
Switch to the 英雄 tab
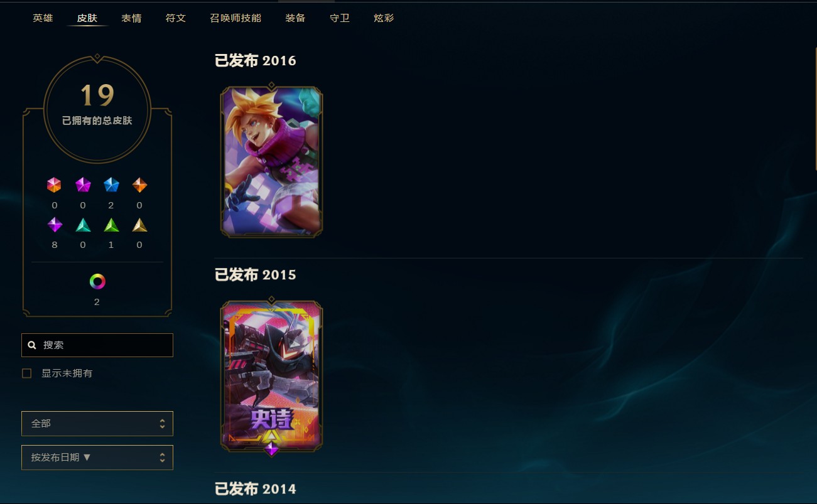(43, 18)
